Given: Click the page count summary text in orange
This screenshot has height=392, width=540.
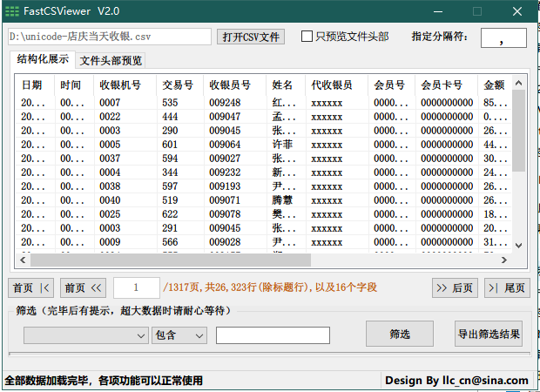Looking at the screenshot, I should click(x=270, y=287).
